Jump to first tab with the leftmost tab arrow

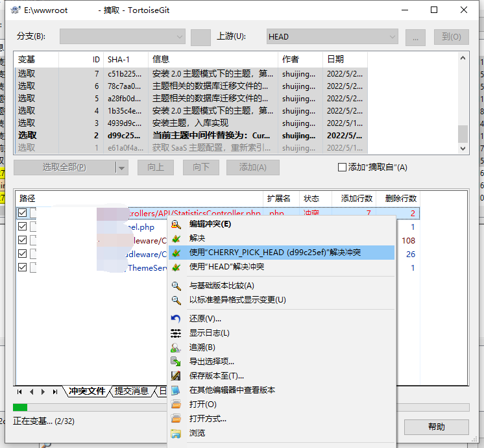(19, 392)
